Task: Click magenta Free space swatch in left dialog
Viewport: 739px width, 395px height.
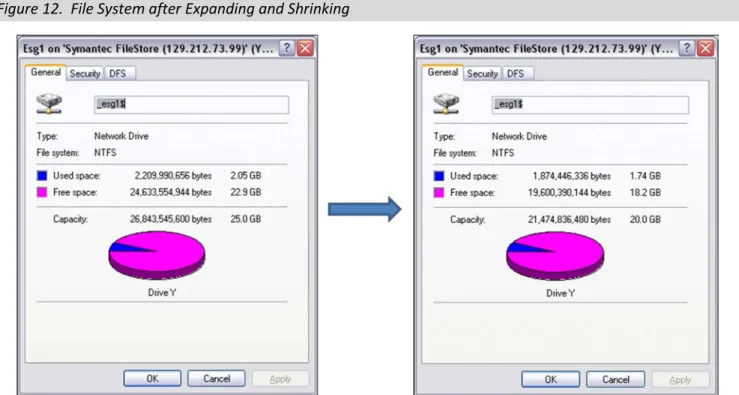Action: pyautogui.click(x=42, y=192)
